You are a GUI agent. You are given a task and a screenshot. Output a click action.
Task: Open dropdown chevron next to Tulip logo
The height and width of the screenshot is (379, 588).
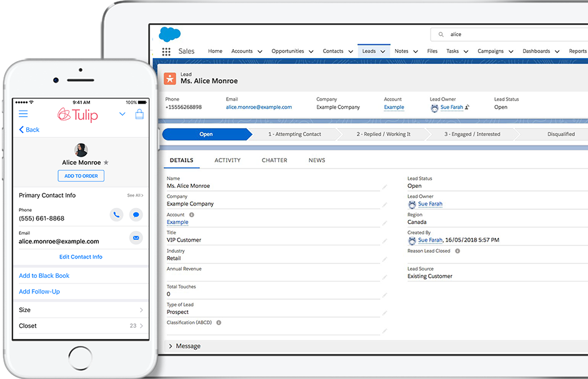point(122,114)
